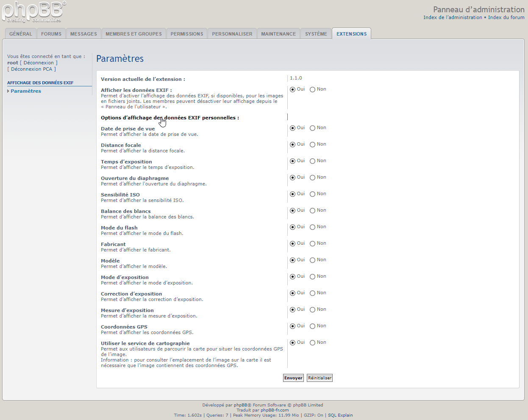This screenshot has width=528, height=420.
Task: Disable Mode du flash display
Action: [x=312, y=227]
